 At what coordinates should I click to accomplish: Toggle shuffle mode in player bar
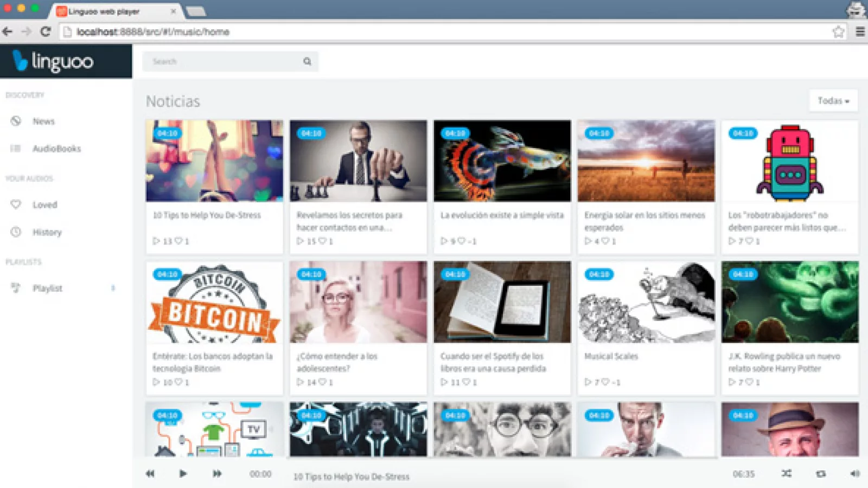[786, 473]
